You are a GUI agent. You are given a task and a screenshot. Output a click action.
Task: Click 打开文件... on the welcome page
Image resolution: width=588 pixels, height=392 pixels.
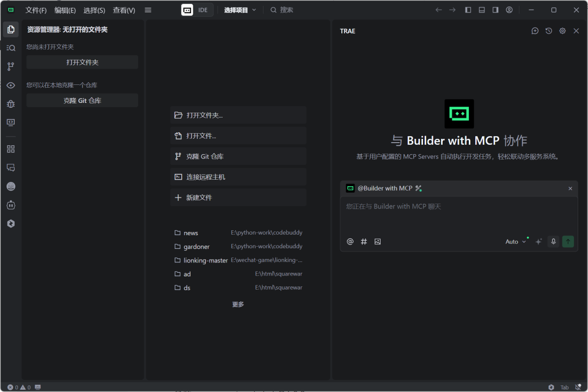coord(238,136)
